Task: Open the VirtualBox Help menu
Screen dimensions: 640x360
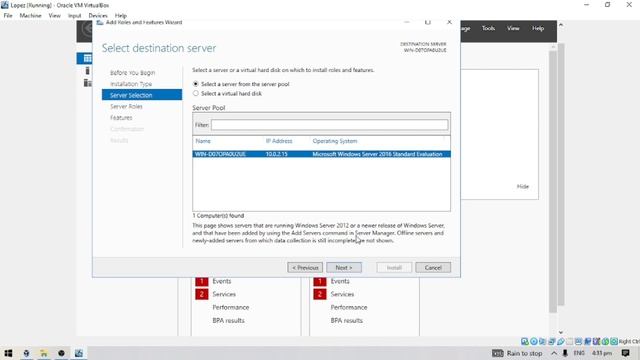Action: pyautogui.click(x=121, y=16)
